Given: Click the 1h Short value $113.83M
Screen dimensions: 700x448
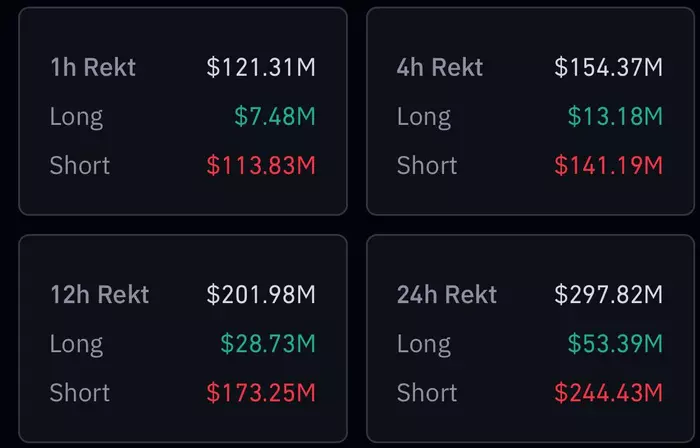Looking at the screenshot, I should pos(261,166).
